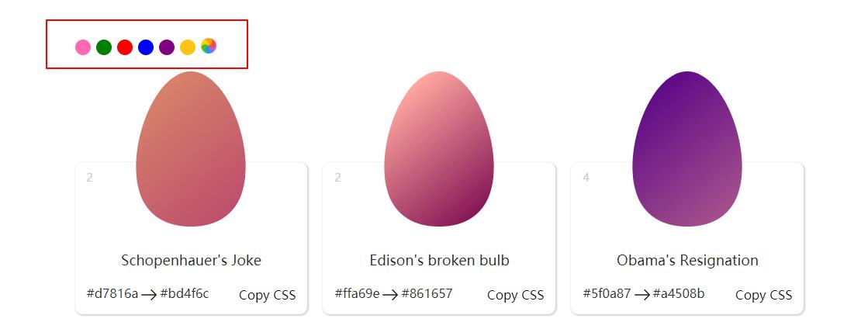Click the Schopenhauer's Joke title
This screenshot has width=868, height=329.
point(191,260)
